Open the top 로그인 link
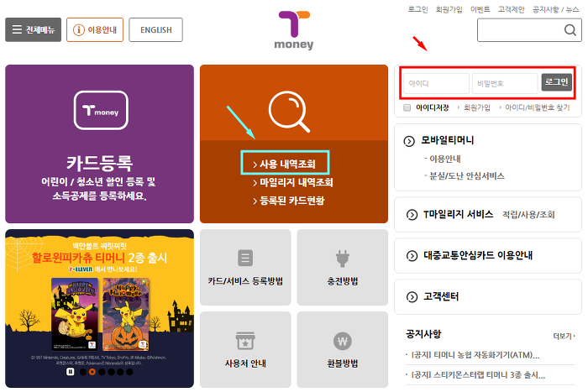The image size is (588, 392). point(417,9)
